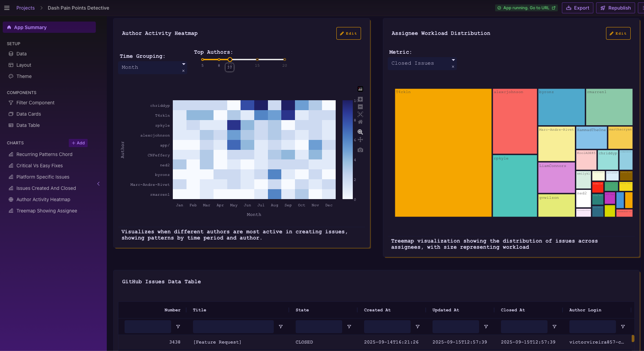Edit the Author Activity Heatmap card
Viewport: 644px width, 351px height.
[348, 34]
